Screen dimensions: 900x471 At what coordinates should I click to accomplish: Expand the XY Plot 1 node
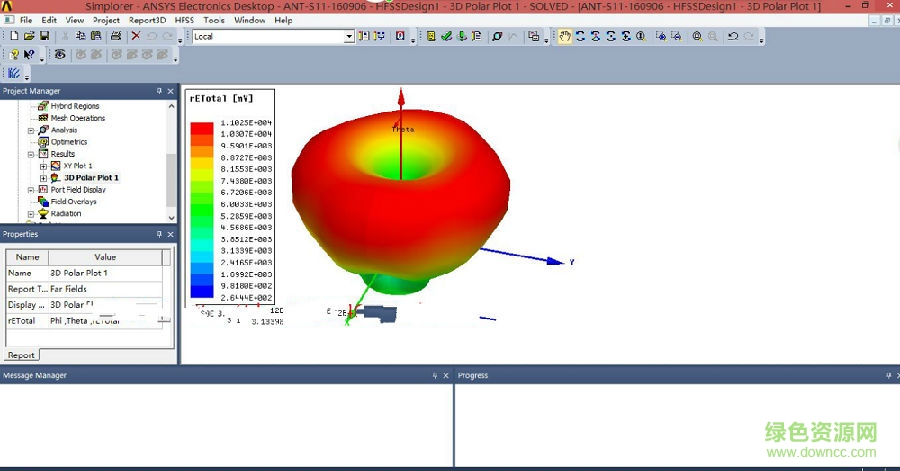click(43, 166)
